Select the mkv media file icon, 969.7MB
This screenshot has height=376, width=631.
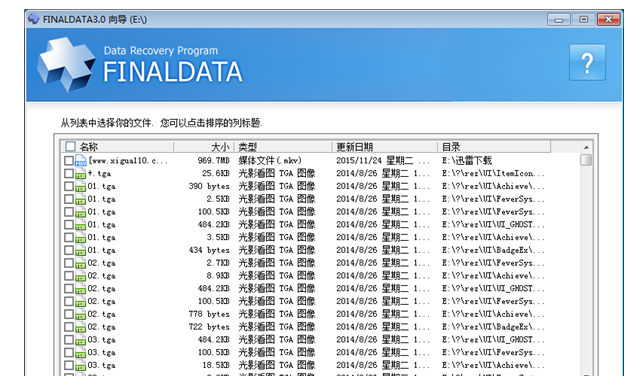[x=80, y=161]
